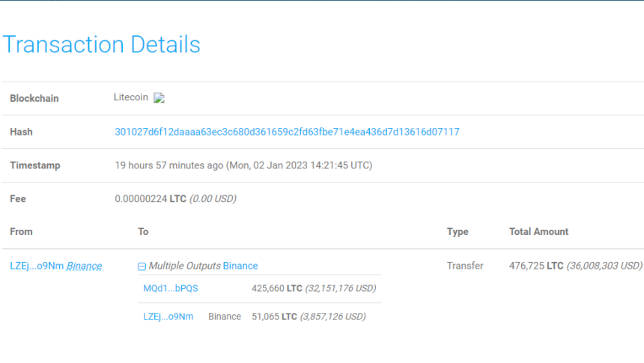Select the total amount 476,725 LTC
Viewport: 644px width, 363px height.
(536, 266)
